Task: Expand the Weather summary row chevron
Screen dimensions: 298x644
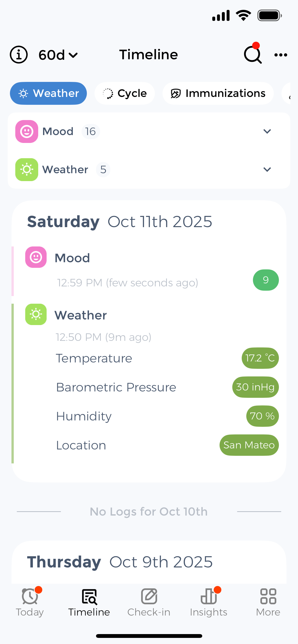Action: (267, 170)
